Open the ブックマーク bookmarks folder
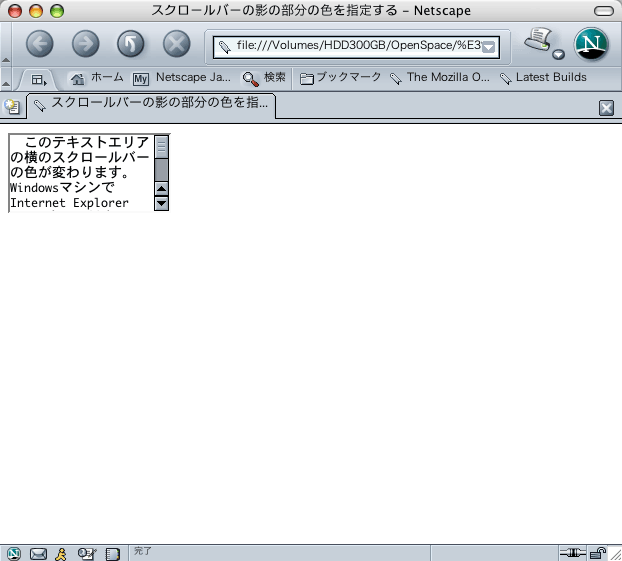Screen dimensions: 622x561 pos(340,78)
